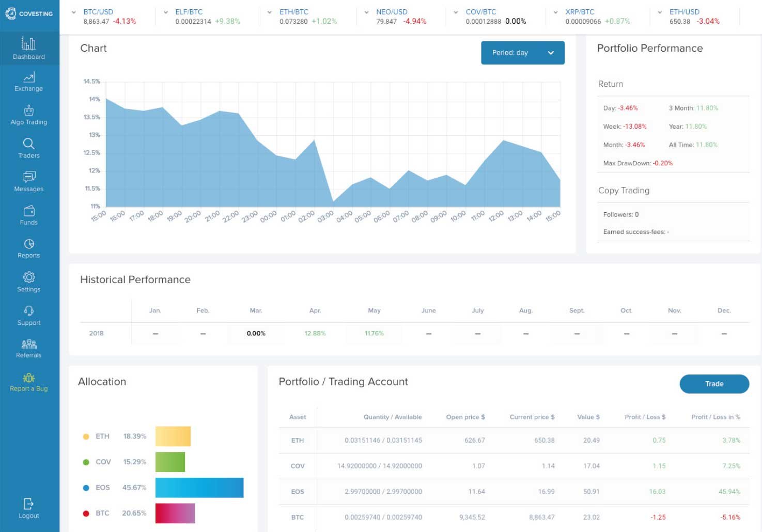Select the NEO/USD pair label
This screenshot has width=762, height=532.
tap(392, 12)
